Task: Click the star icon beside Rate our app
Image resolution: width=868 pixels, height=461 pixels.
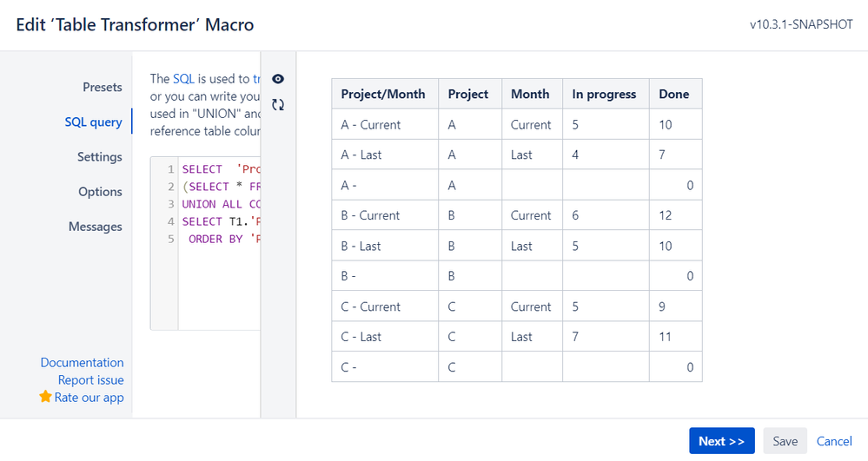Action: coord(45,397)
